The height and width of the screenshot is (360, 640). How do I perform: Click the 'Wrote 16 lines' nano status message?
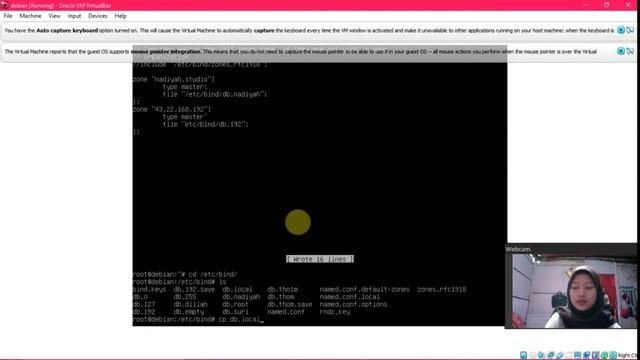(320, 259)
